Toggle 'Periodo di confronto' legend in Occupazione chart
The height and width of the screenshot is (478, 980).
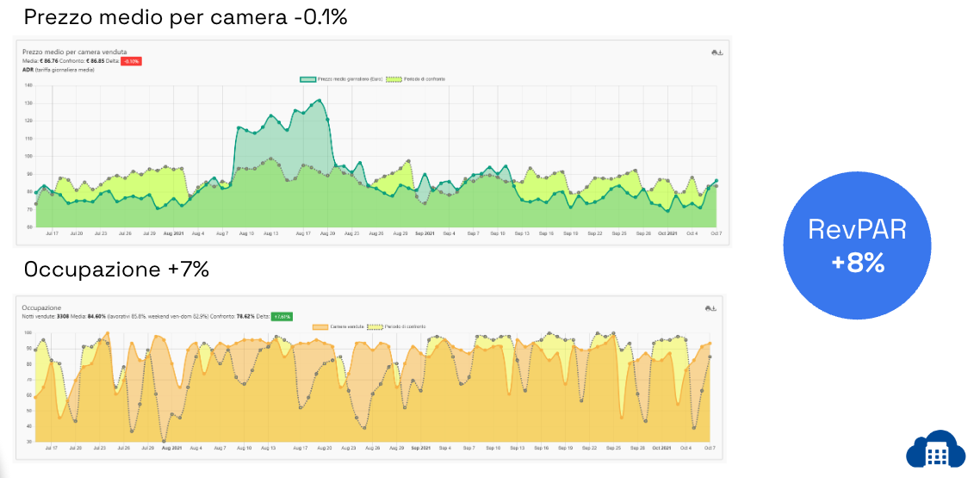[401, 326]
